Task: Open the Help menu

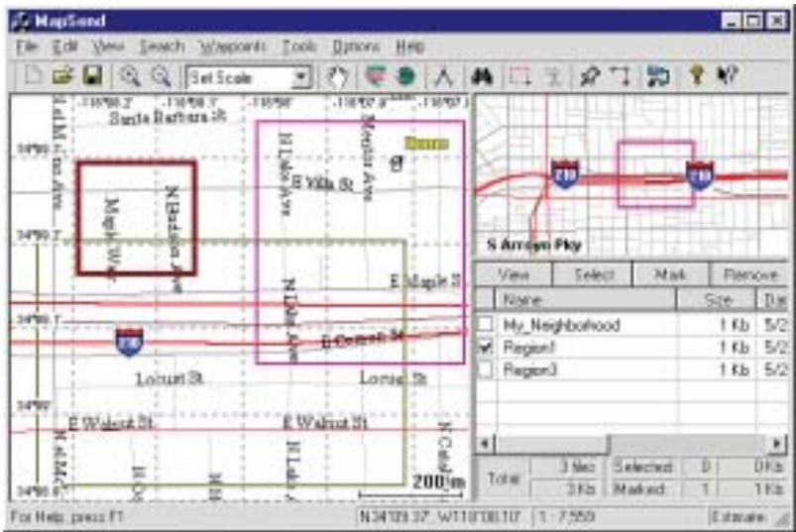Action: click(x=409, y=47)
